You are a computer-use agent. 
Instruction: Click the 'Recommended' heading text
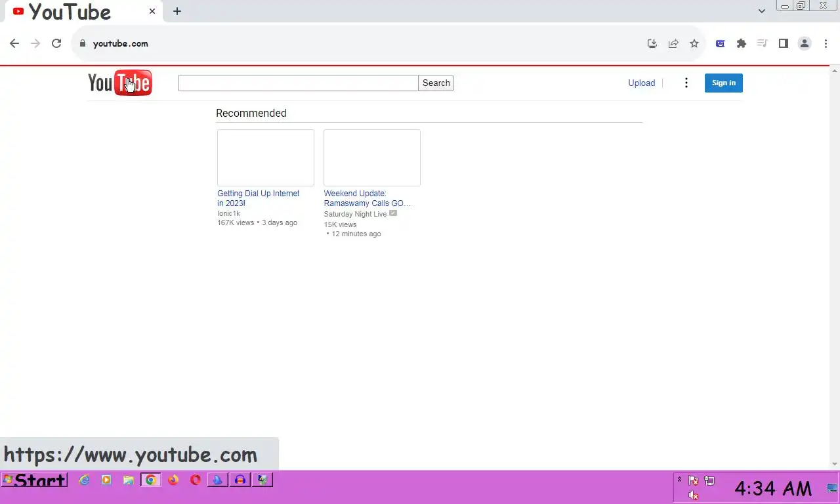pos(251,113)
